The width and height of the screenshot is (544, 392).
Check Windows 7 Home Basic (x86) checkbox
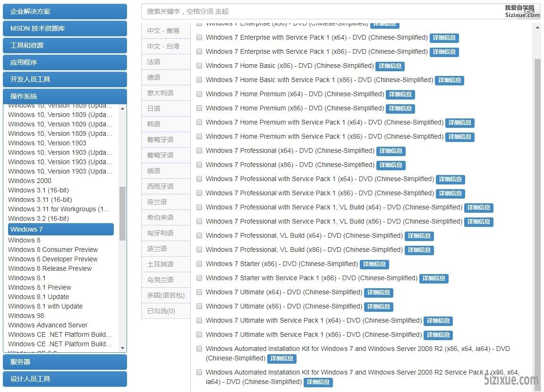click(x=199, y=66)
